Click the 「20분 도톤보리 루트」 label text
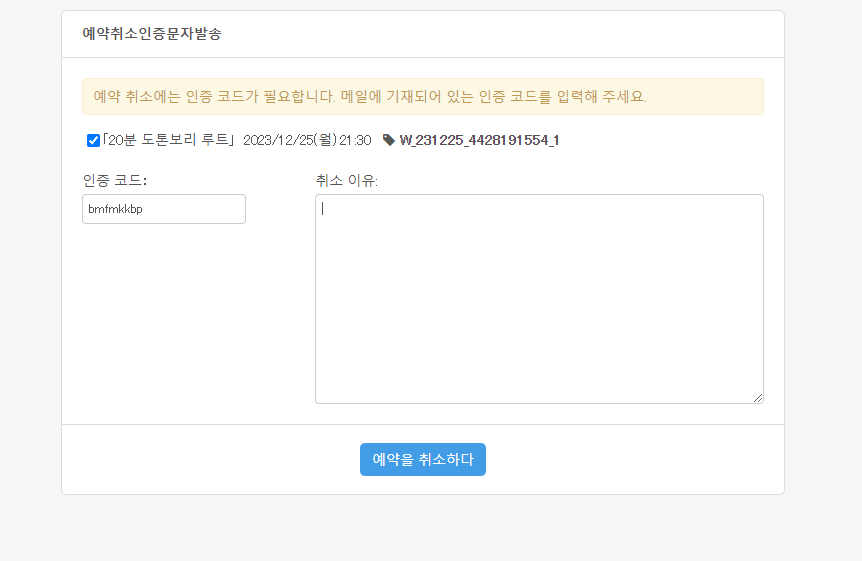This screenshot has width=862, height=561. point(169,140)
